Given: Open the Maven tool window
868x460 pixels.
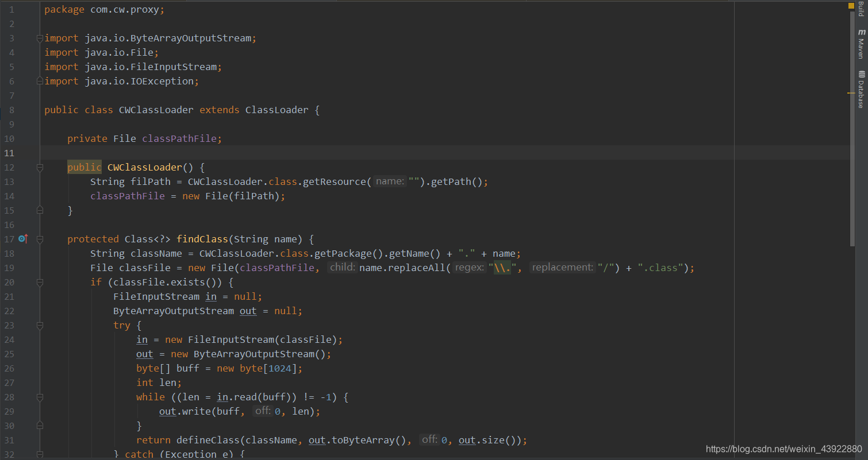Looking at the screenshot, I should coord(861,44).
